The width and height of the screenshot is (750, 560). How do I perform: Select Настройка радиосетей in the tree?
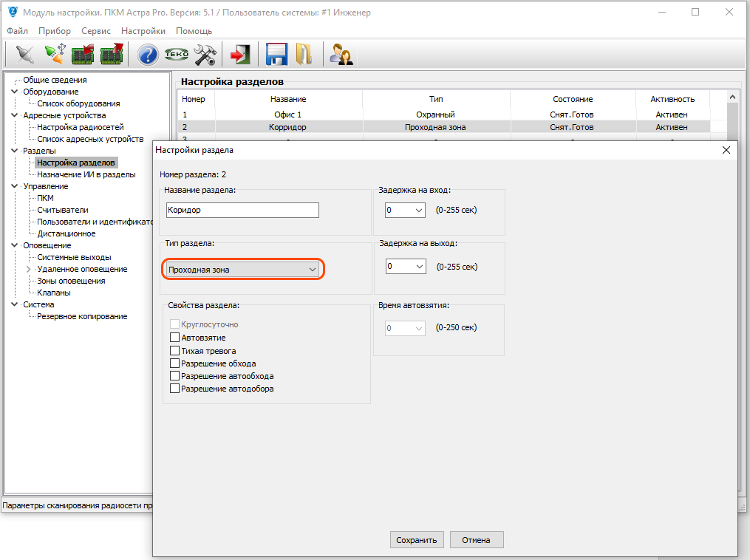point(81,127)
